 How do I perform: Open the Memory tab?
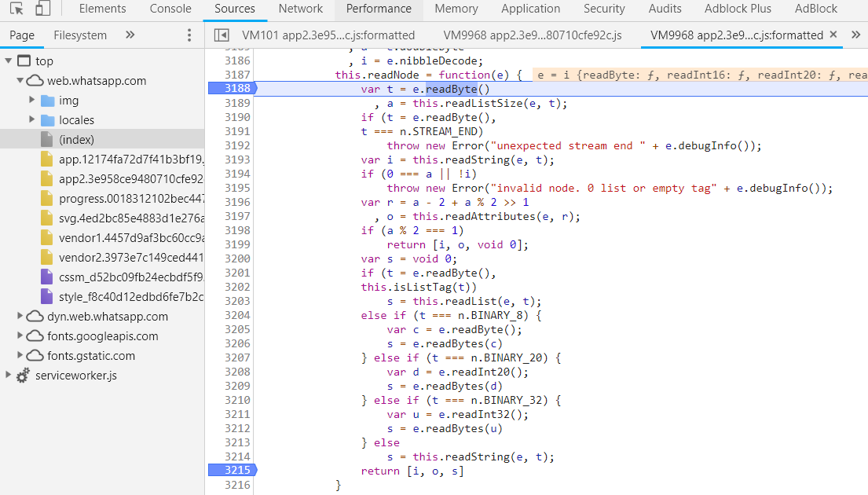point(456,9)
